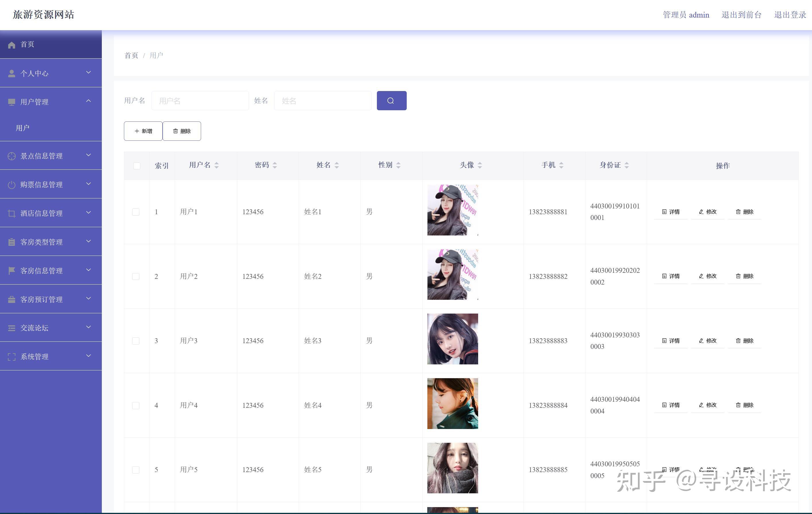Click the 新增 add button
812x514 pixels.
pos(143,131)
